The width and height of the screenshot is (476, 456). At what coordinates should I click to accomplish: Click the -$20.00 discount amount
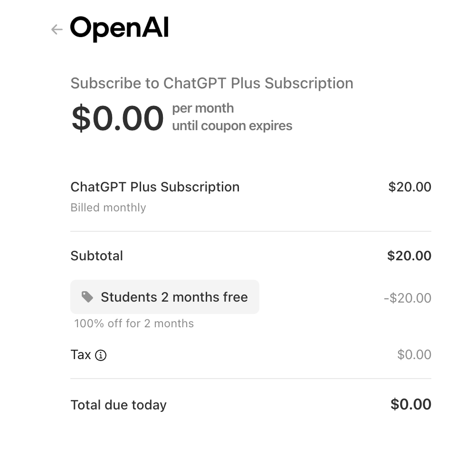click(x=407, y=298)
